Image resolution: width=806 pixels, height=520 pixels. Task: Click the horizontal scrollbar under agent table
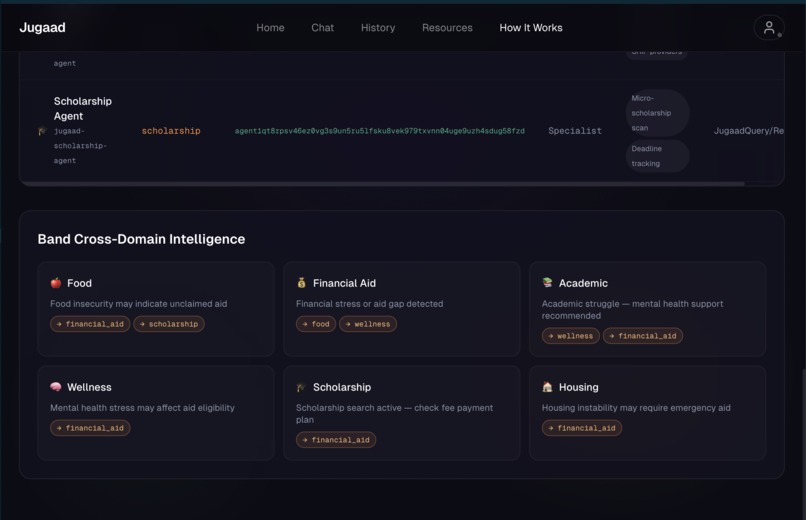click(383, 183)
